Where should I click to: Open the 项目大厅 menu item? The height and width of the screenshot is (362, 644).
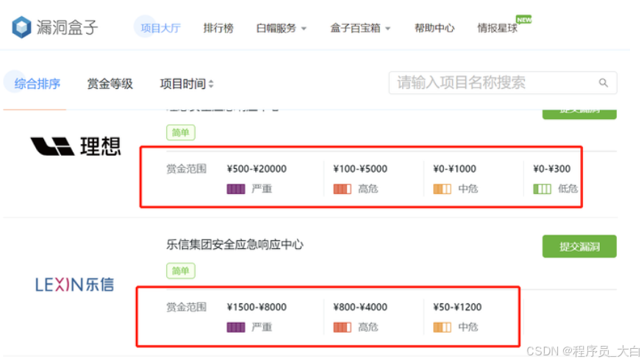(x=160, y=28)
